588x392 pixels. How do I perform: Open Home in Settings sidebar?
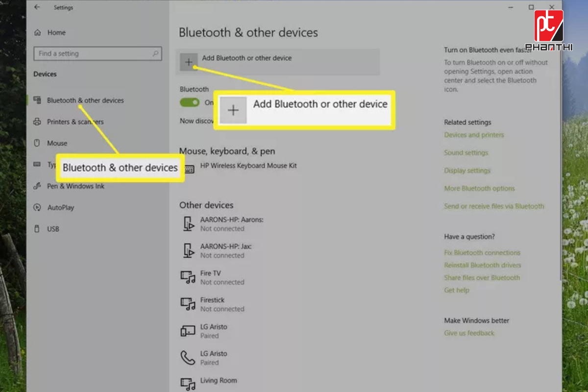click(x=56, y=32)
